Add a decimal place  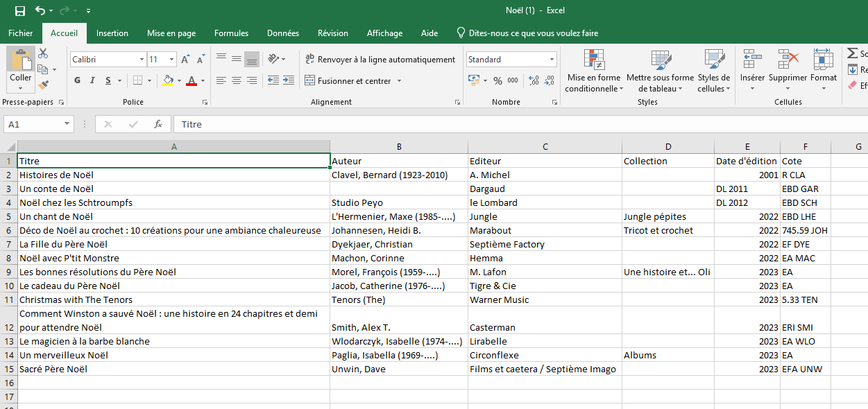point(534,80)
